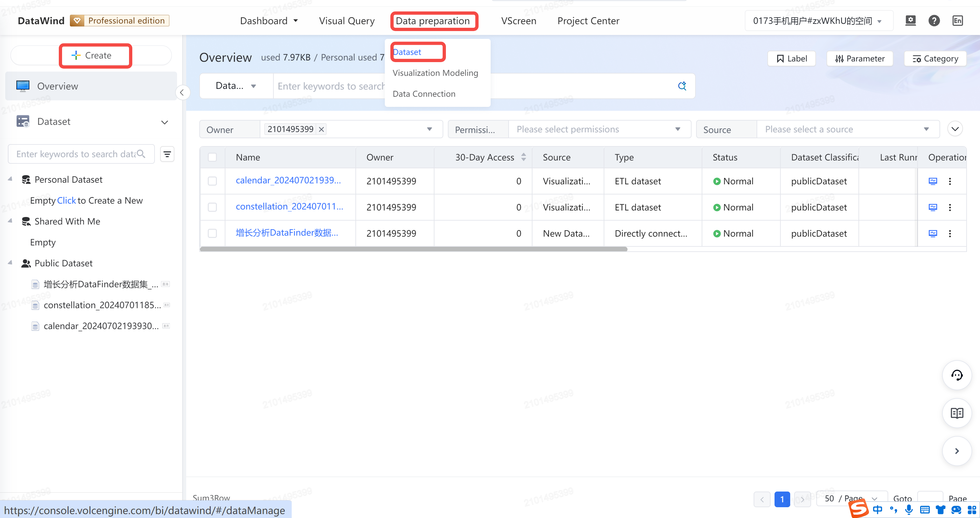Open 增长分析DataFinder数据集 in sidebar tree

[x=100, y=284]
